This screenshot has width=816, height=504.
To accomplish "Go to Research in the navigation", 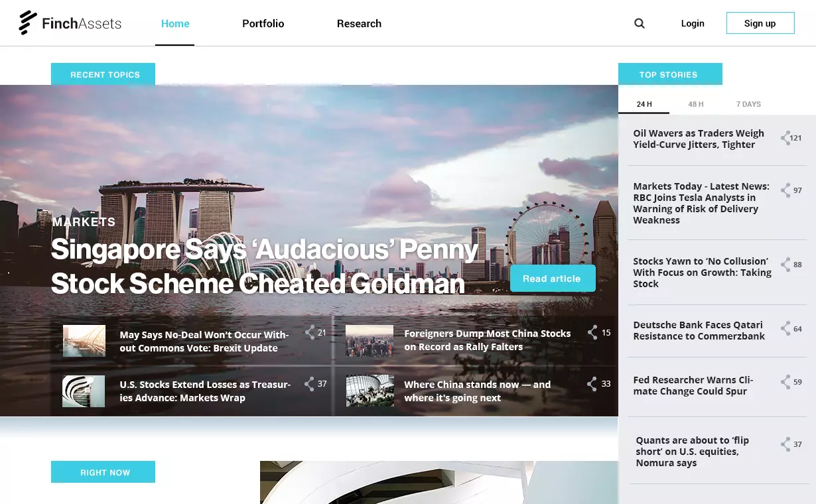I will (359, 23).
